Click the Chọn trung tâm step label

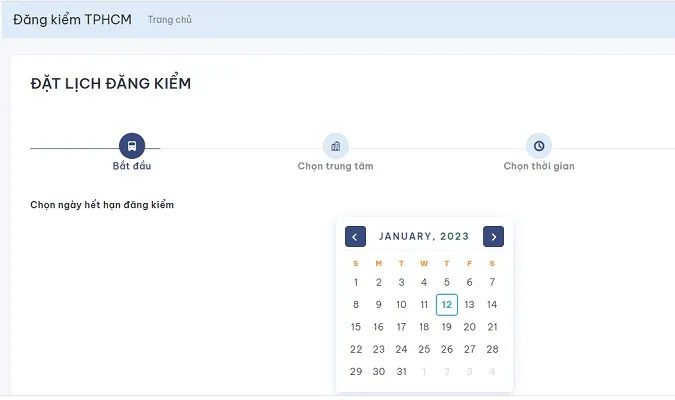pyautogui.click(x=336, y=166)
